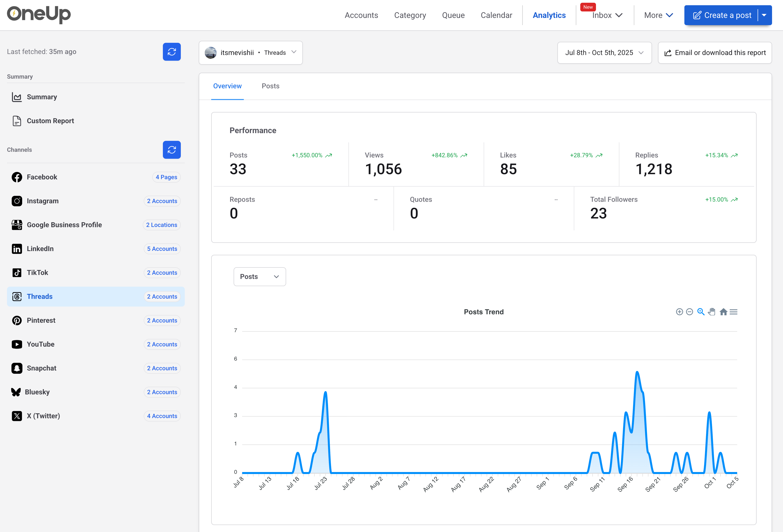This screenshot has width=783, height=532.
Task: Enable panning mode on the chart
Action: click(x=712, y=312)
